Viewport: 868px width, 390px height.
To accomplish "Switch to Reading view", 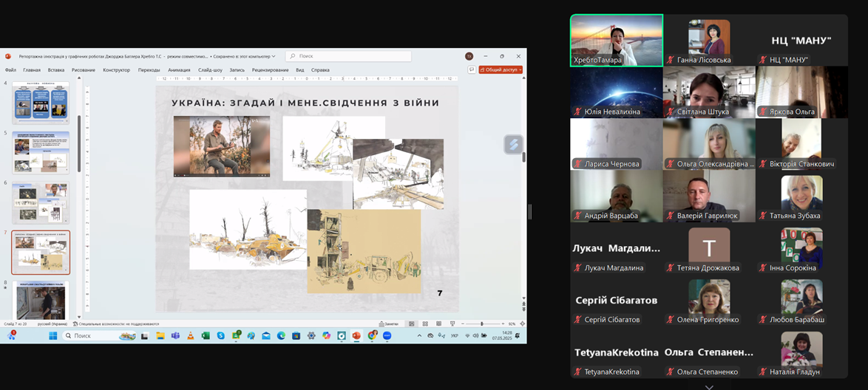I will click(438, 324).
